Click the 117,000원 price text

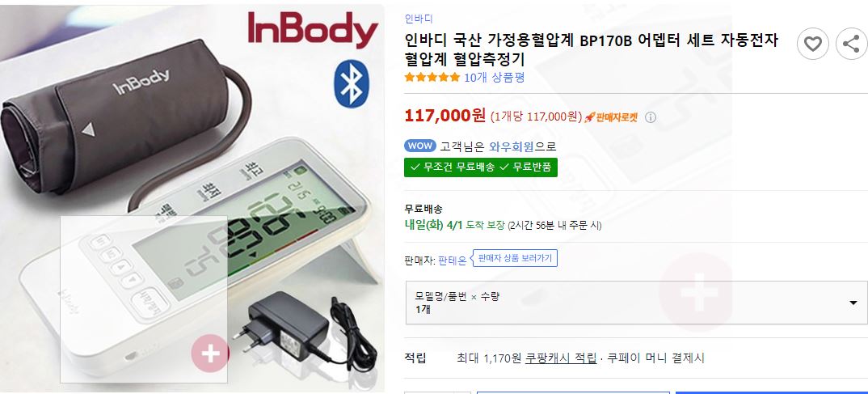[445, 115]
